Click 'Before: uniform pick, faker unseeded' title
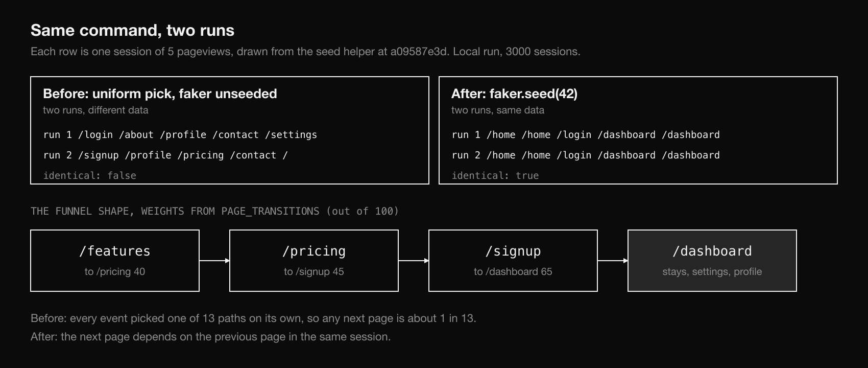 tap(160, 94)
